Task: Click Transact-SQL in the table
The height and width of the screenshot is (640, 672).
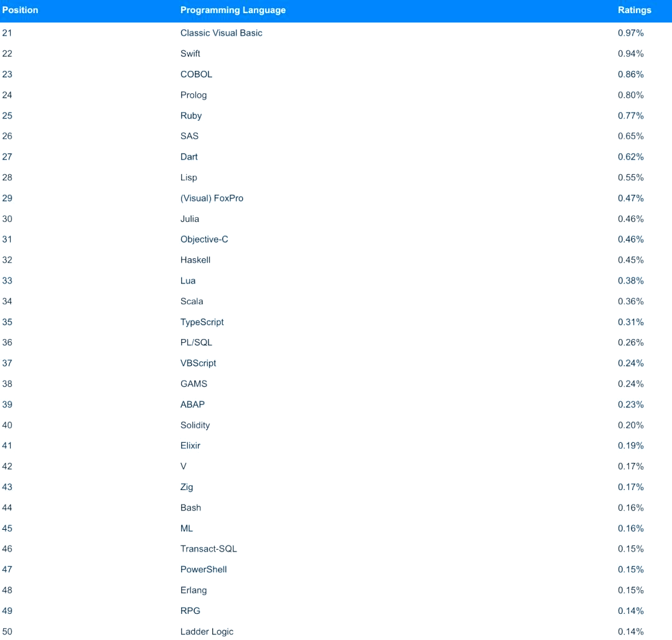Action: [208, 549]
